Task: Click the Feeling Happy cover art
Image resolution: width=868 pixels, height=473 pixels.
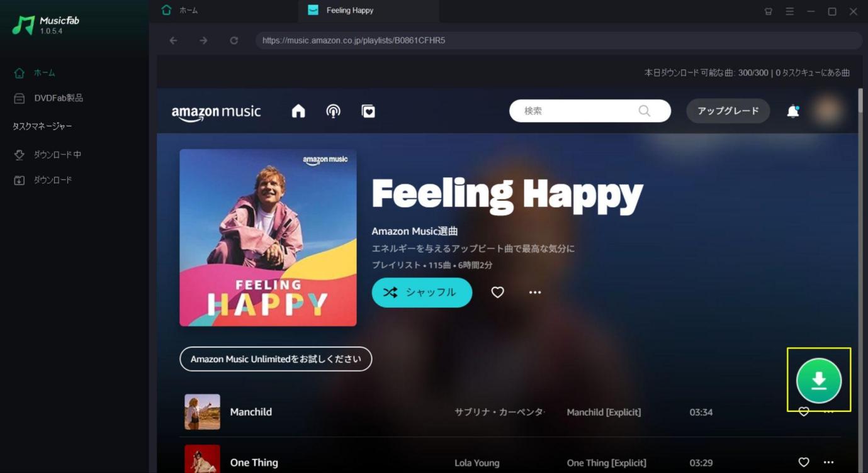Action: point(268,238)
